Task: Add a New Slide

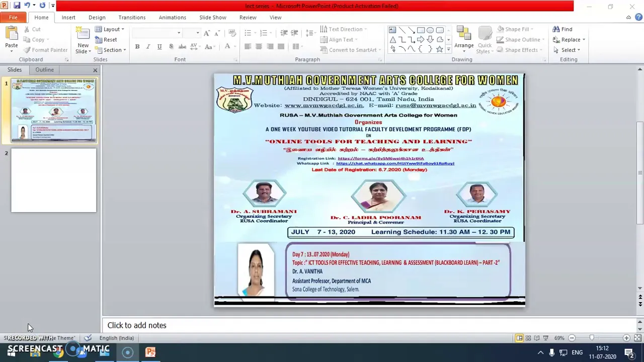Action: coord(83,40)
